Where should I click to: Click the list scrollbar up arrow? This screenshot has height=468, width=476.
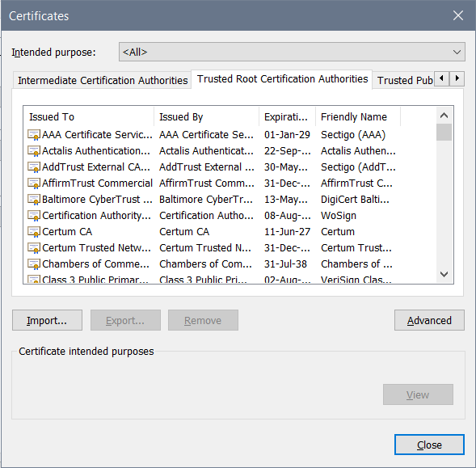(444, 116)
